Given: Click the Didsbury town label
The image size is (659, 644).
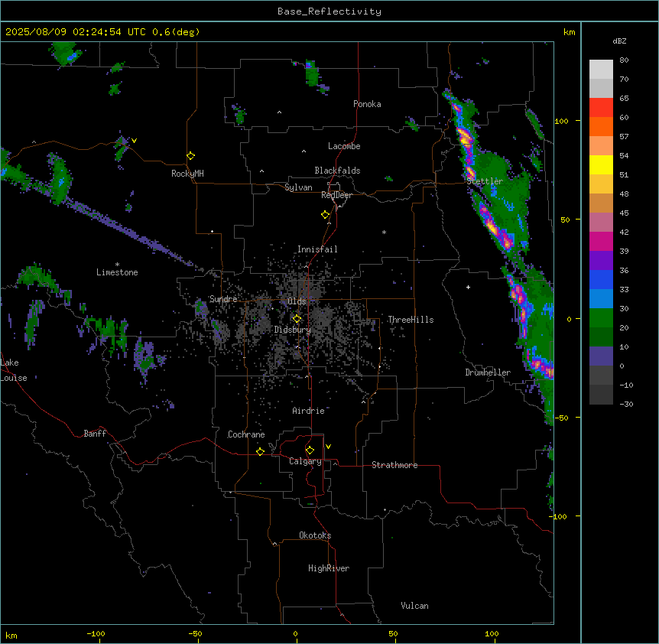Looking at the screenshot, I should pyautogui.click(x=293, y=330).
